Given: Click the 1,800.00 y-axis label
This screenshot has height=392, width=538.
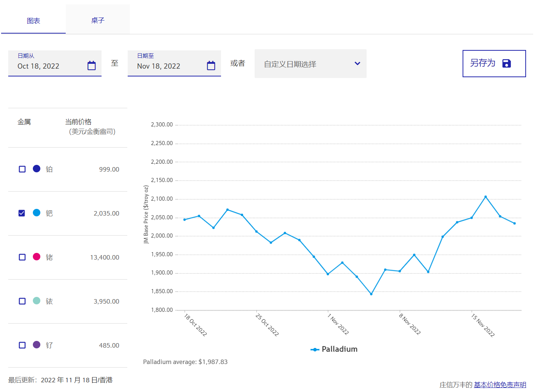Looking at the screenshot, I should coord(162,310).
